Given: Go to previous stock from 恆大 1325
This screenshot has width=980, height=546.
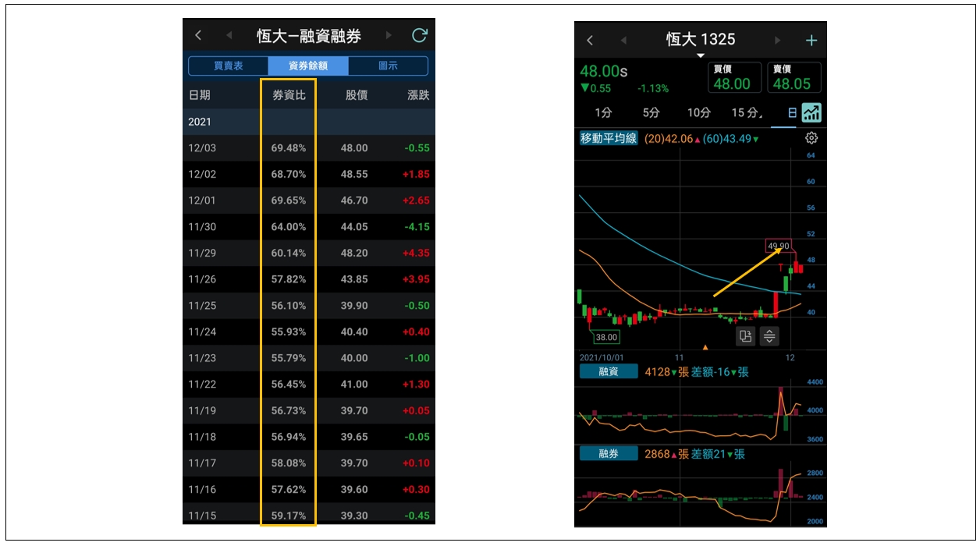Looking at the screenshot, I should pos(623,41).
